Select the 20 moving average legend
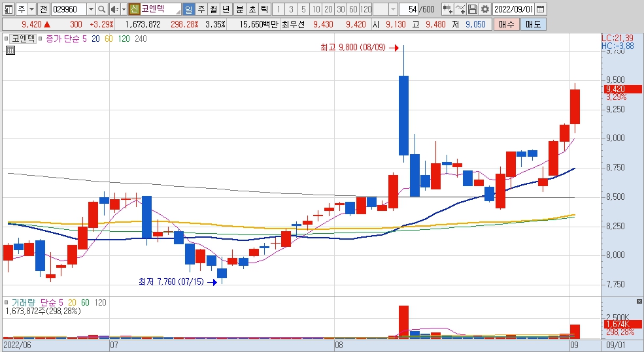Screen dimensions: 644x352 point(95,39)
